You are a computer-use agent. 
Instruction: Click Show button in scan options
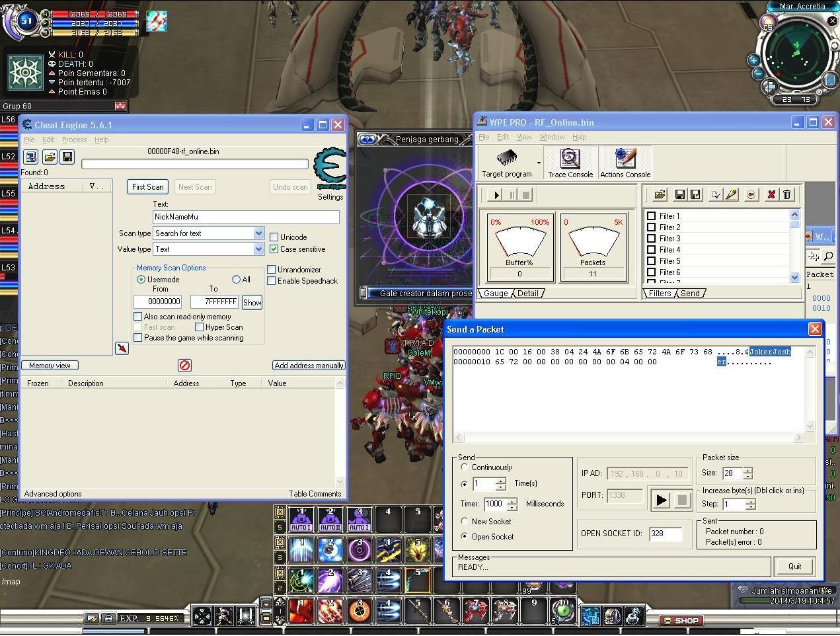(x=252, y=302)
